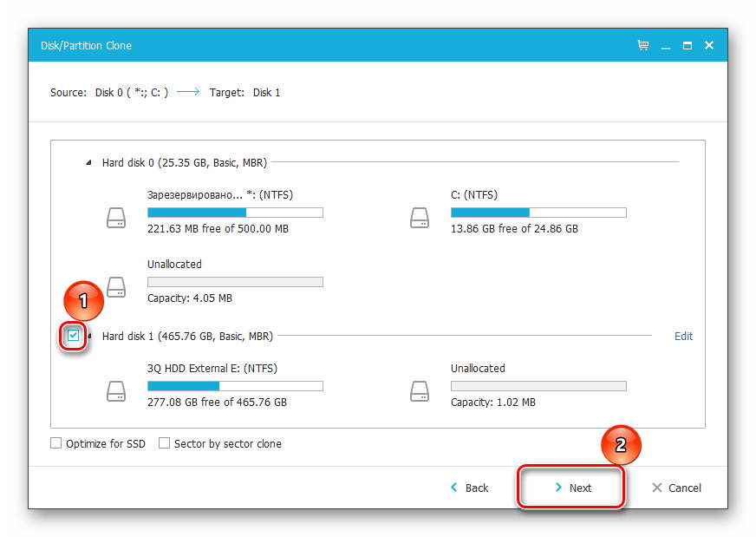Go Back to previous step
This screenshot has height=537, width=756.
click(x=469, y=488)
